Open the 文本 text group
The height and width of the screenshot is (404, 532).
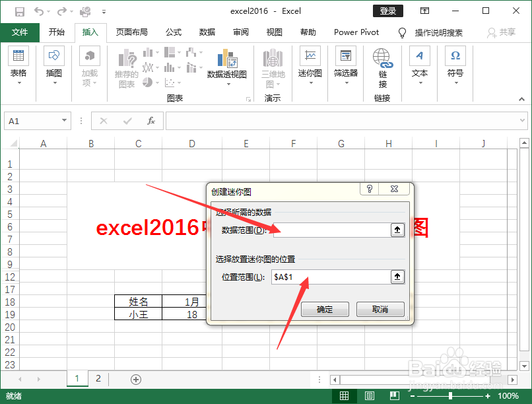(x=420, y=65)
